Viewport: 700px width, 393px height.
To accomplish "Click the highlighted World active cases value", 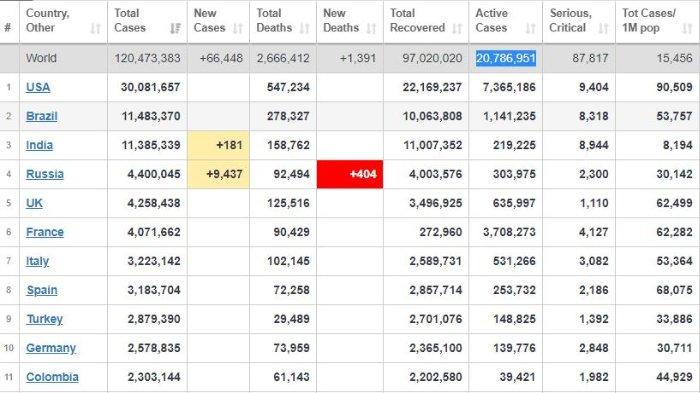I will click(x=506, y=58).
